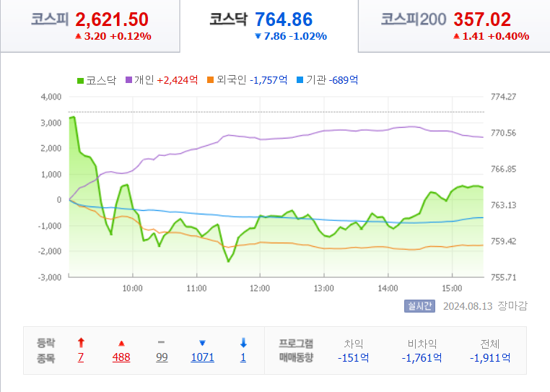Open the 코스피200 index tab
The height and width of the screenshot is (392, 550).
(x=454, y=26)
